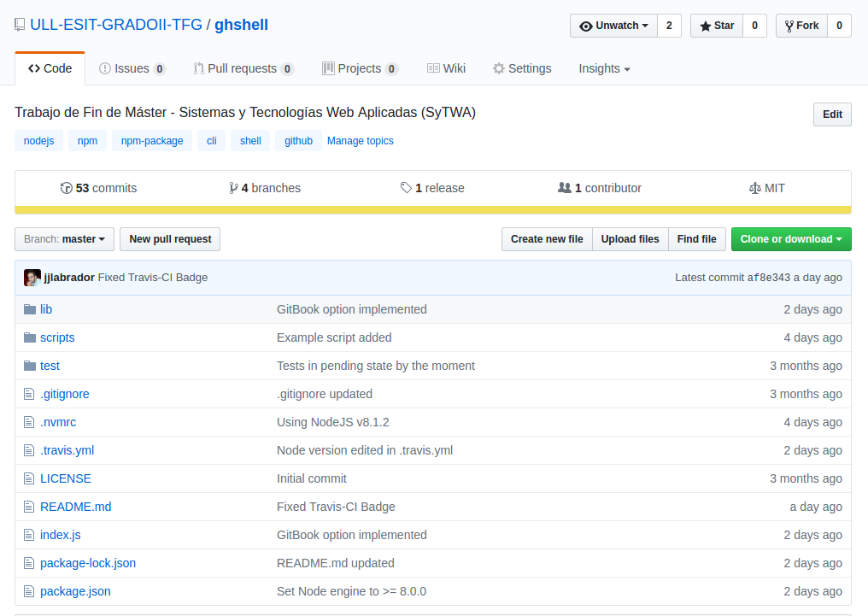Click the package.json file icon
Image resolution: width=868 pixels, height=616 pixels.
click(29, 591)
